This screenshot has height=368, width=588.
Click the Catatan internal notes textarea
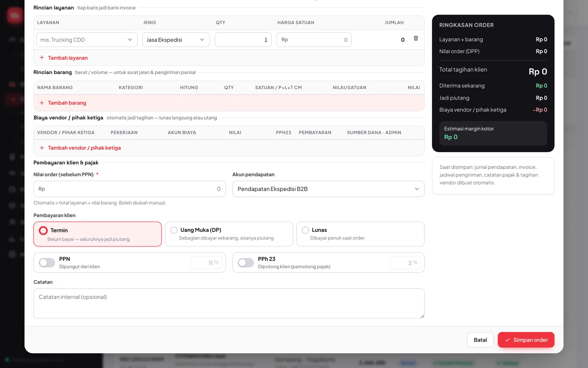pos(229,303)
